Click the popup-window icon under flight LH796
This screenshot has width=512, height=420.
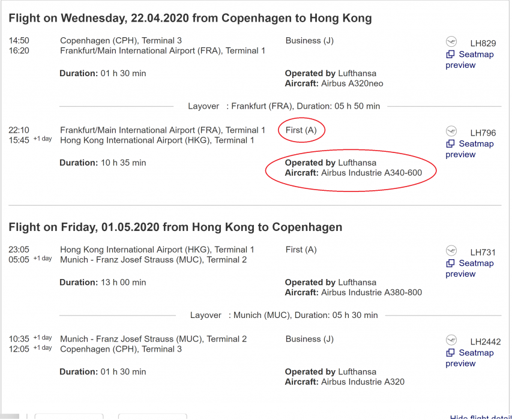(450, 144)
